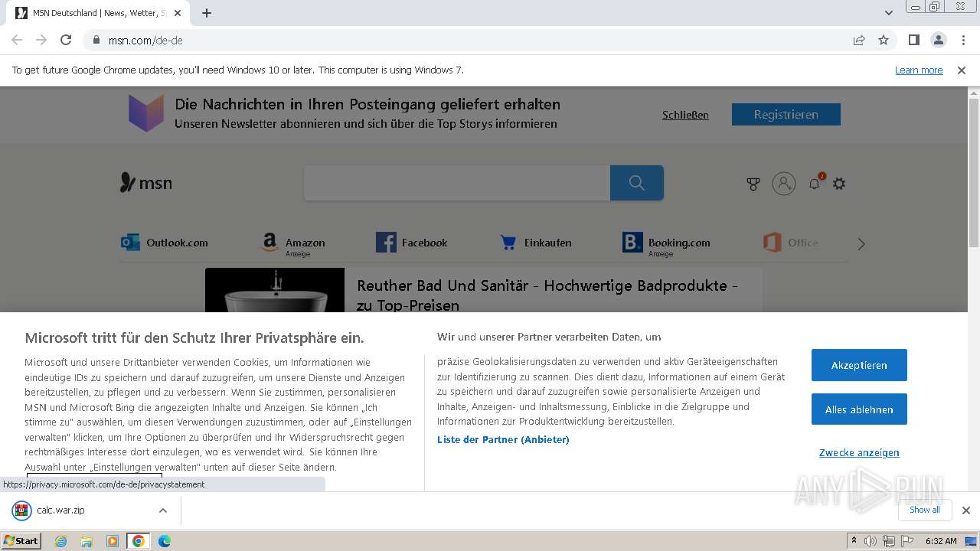Open the share page icon in the address bar
This screenshot has height=551, width=980.
[x=859, y=40]
